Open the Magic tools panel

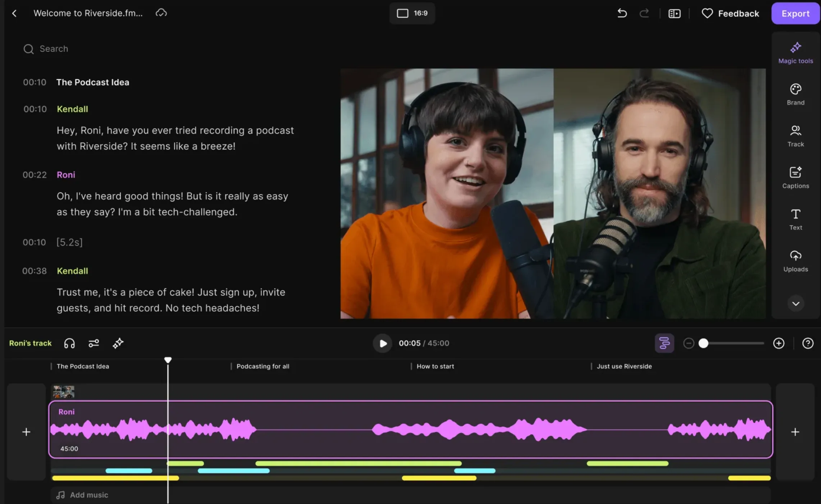[795, 52]
